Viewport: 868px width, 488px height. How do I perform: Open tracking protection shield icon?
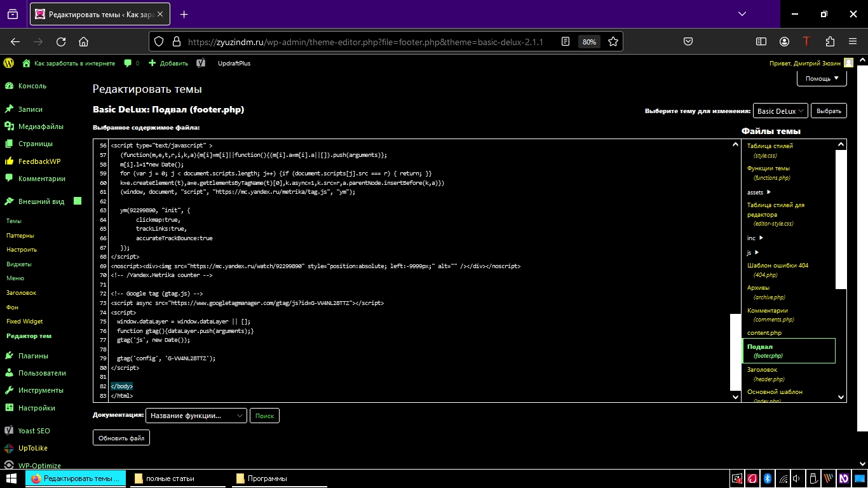(159, 42)
